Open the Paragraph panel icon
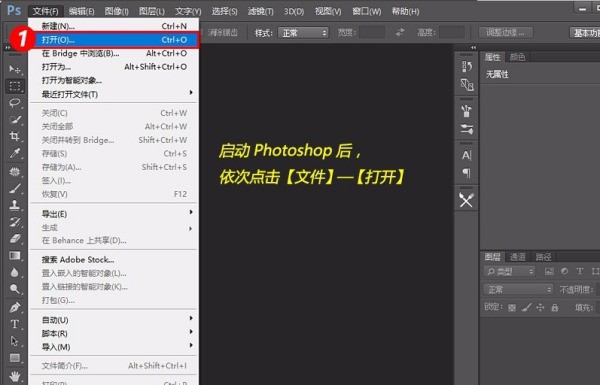This screenshot has height=385, width=600. tap(466, 173)
